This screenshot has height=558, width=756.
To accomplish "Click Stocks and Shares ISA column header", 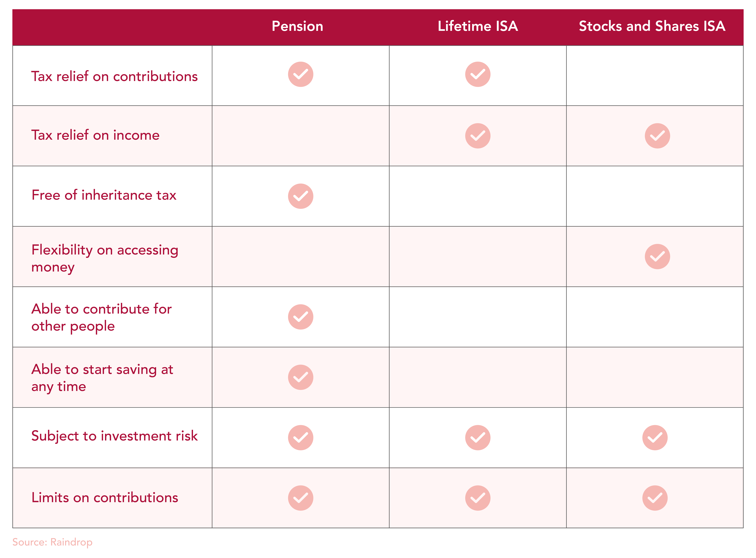I will [652, 26].
